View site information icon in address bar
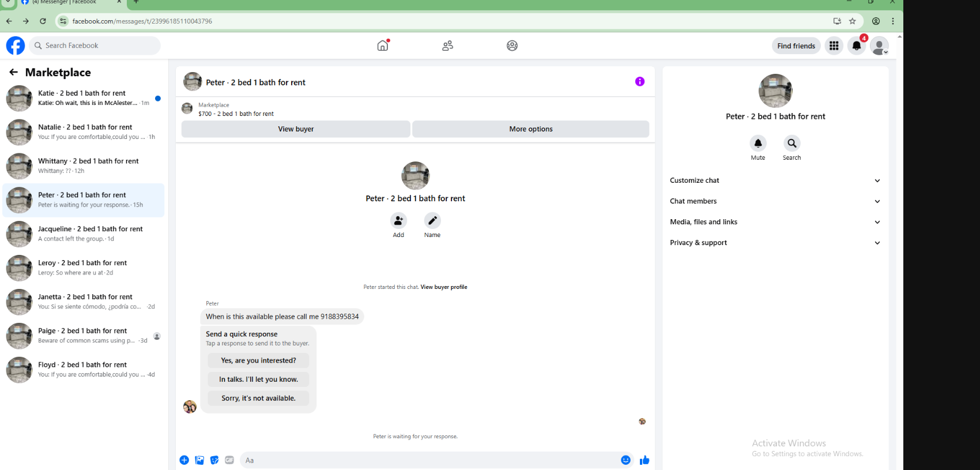The height and width of the screenshot is (470, 980). click(63, 21)
